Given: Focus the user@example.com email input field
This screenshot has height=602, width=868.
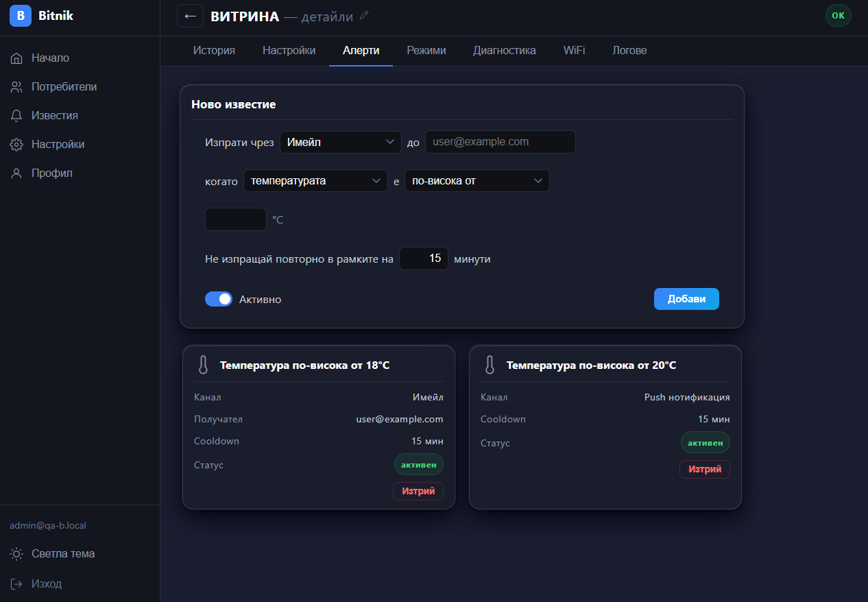Looking at the screenshot, I should click(501, 142).
